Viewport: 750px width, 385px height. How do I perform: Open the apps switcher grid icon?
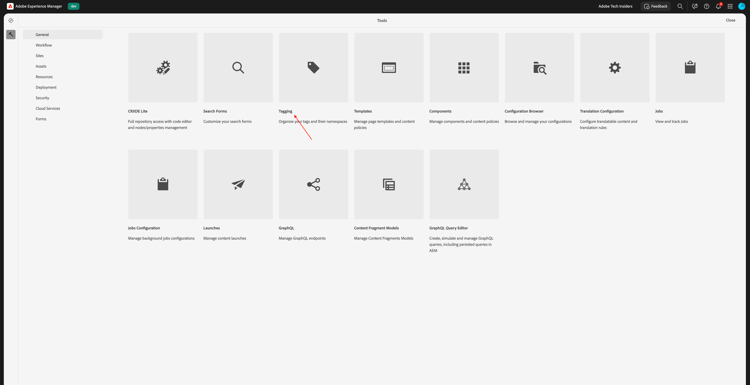pyautogui.click(x=730, y=6)
